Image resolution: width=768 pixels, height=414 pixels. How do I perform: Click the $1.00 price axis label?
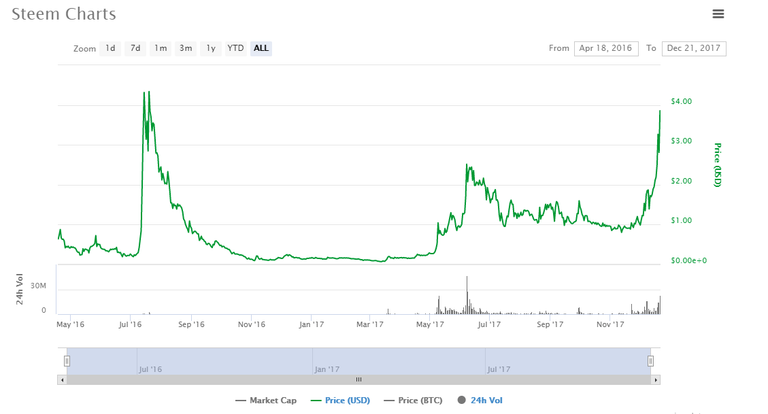(x=681, y=220)
